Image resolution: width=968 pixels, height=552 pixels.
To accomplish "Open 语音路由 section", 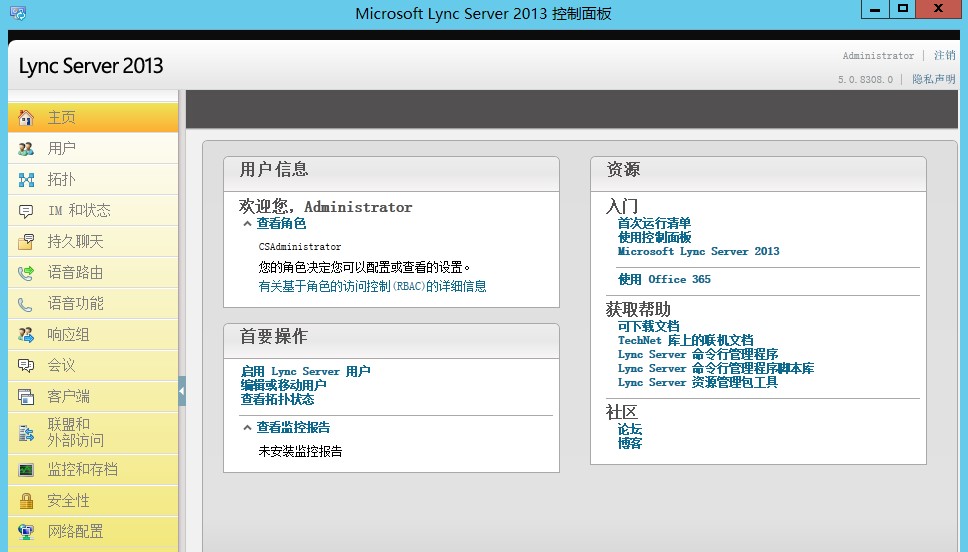I will pos(93,272).
